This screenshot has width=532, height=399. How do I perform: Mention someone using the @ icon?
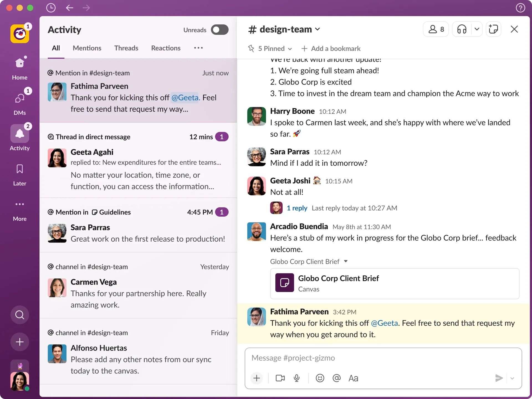pos(336,378)
